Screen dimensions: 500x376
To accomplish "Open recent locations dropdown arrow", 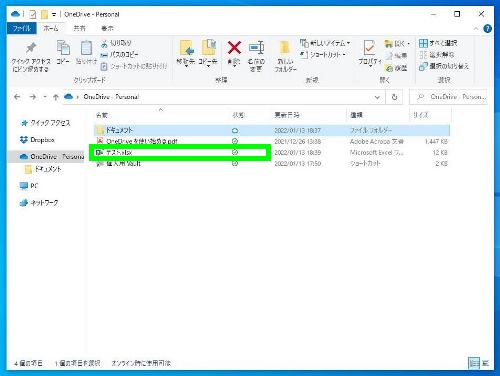I will [x=45, y=97].
